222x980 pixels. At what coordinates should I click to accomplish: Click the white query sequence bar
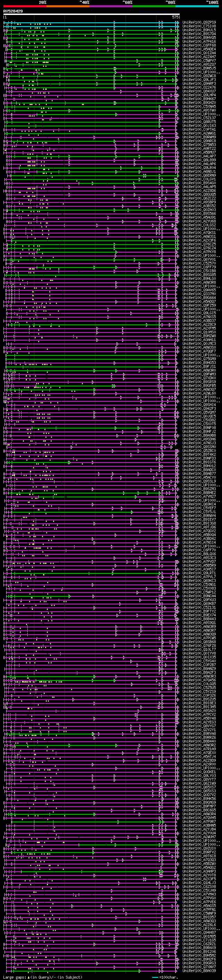click(92, 15)
